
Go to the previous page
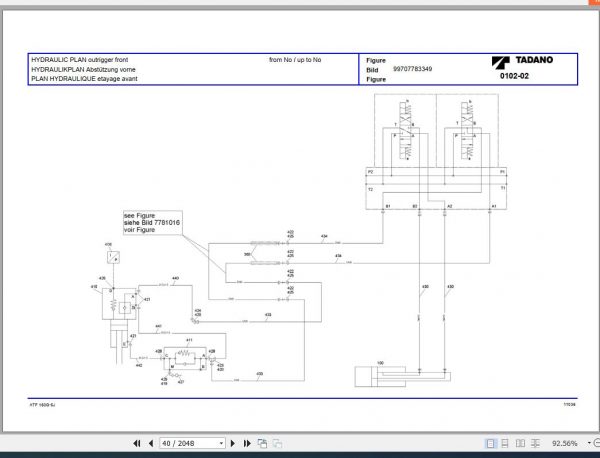151,443
